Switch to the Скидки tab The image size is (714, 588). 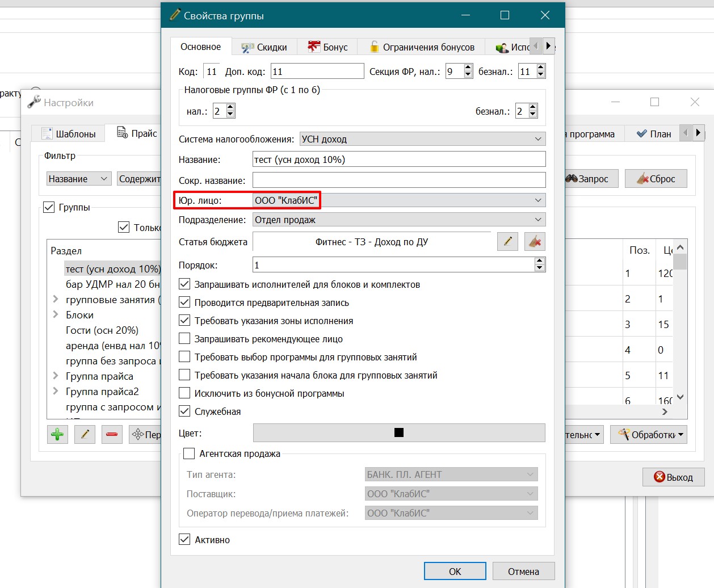coord(264,47)
